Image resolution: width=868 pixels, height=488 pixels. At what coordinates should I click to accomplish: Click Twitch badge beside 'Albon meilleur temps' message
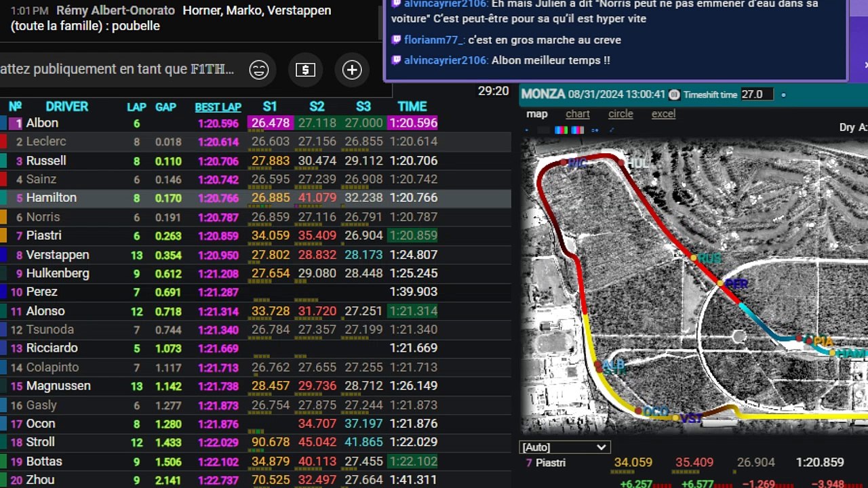397,60
